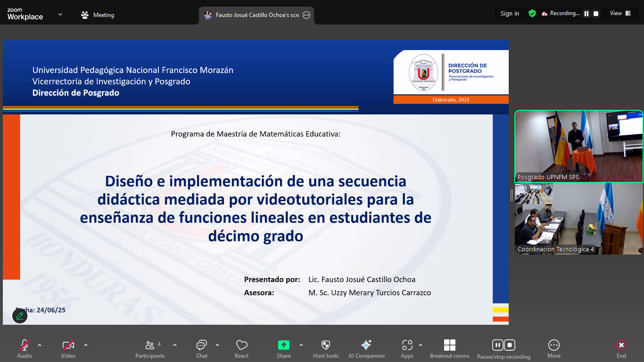Stop recording in bottom toolbar
The image size is (644, 362).
[510, 345]
